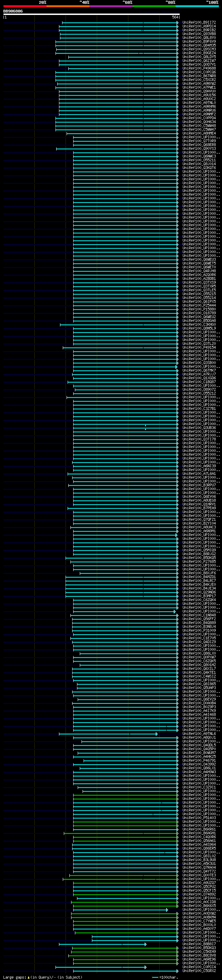Open hit UniRef100_B5DGA8
This screenshot has height=980, width=222.
199,321
